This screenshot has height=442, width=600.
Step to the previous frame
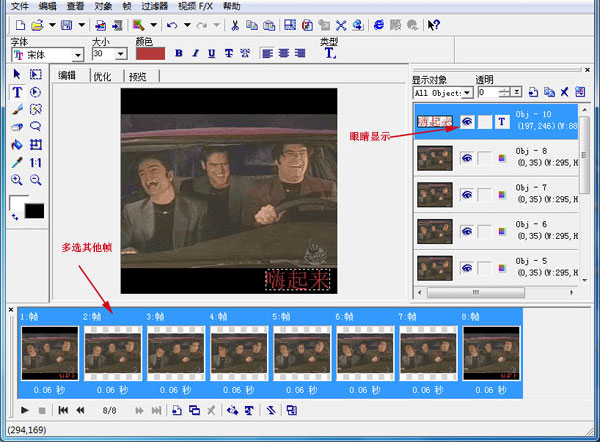(80, 411)
